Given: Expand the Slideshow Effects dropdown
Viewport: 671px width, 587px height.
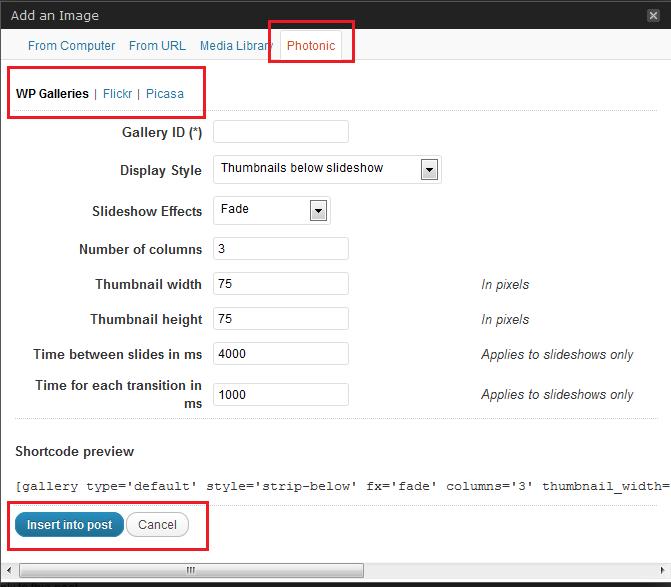Looking at the screenshot, I should tap(272, 210).
